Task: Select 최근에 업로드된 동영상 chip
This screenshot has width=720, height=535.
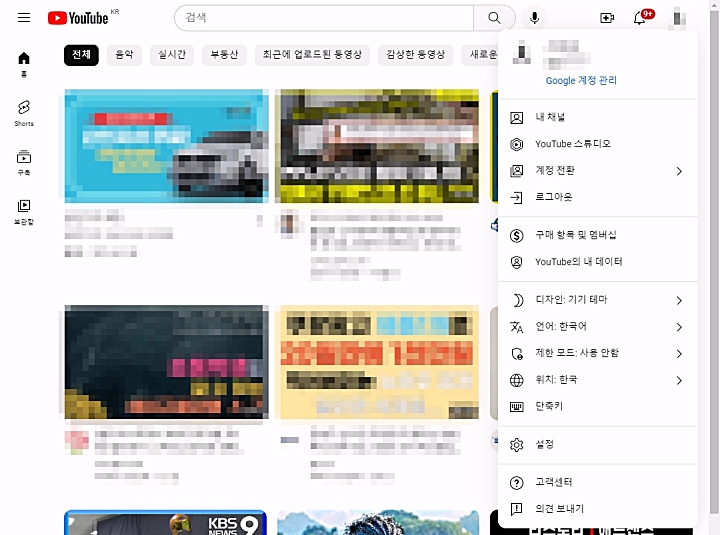Action: [312, 55]
